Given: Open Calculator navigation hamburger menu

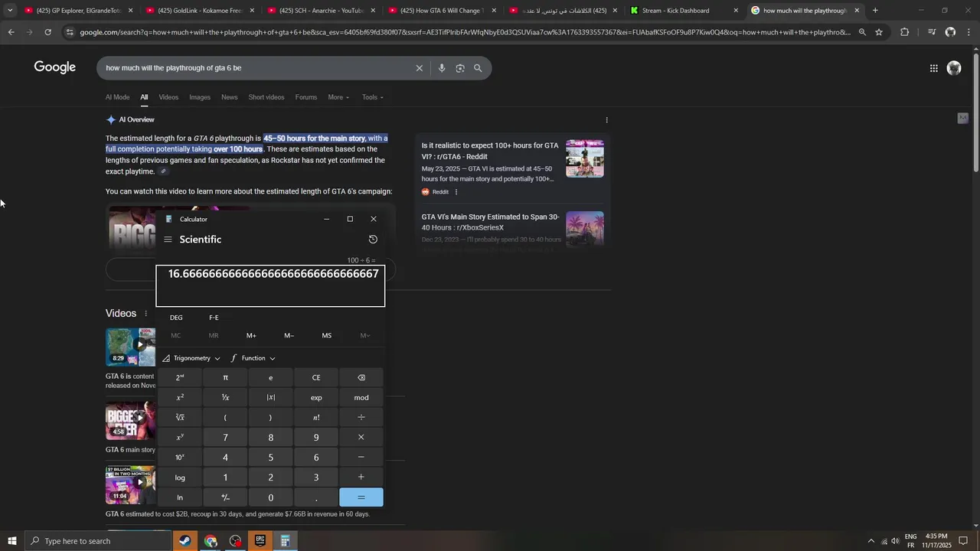Looking at the screenshot, I should [x=168, y=240].
